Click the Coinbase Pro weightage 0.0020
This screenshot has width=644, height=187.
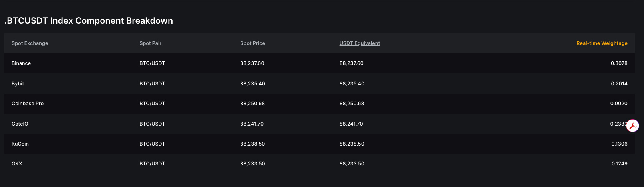619,104
